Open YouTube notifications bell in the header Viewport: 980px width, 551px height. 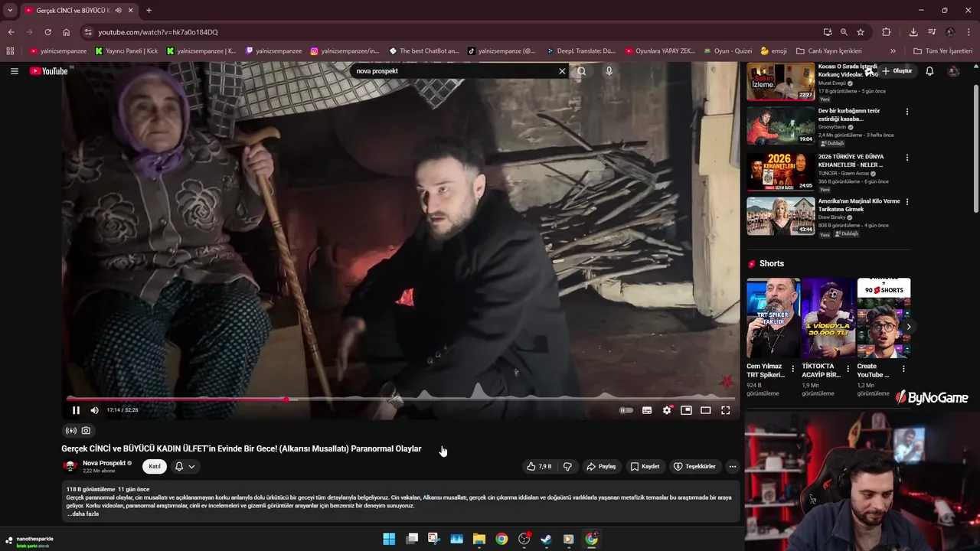929,71
